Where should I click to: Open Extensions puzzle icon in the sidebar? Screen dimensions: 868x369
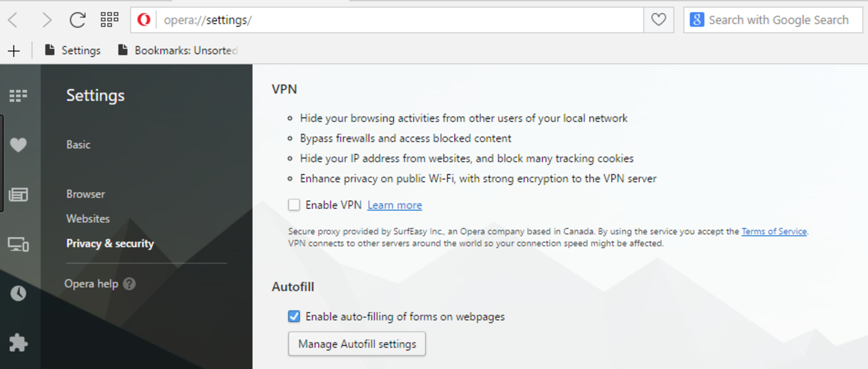(18, 342)
